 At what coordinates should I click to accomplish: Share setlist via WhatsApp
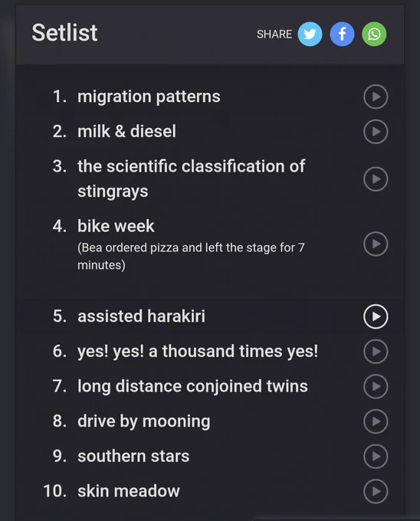[x=374, y=34]
